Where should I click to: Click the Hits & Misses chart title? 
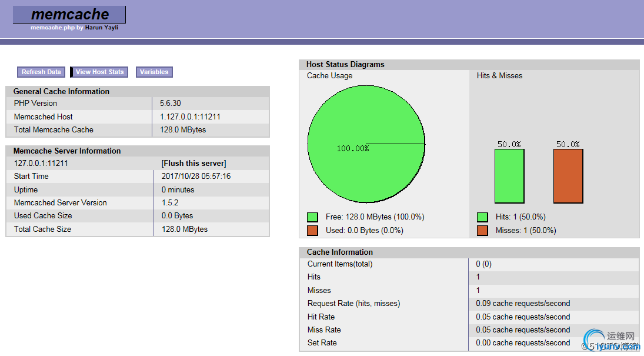point(499,76)
